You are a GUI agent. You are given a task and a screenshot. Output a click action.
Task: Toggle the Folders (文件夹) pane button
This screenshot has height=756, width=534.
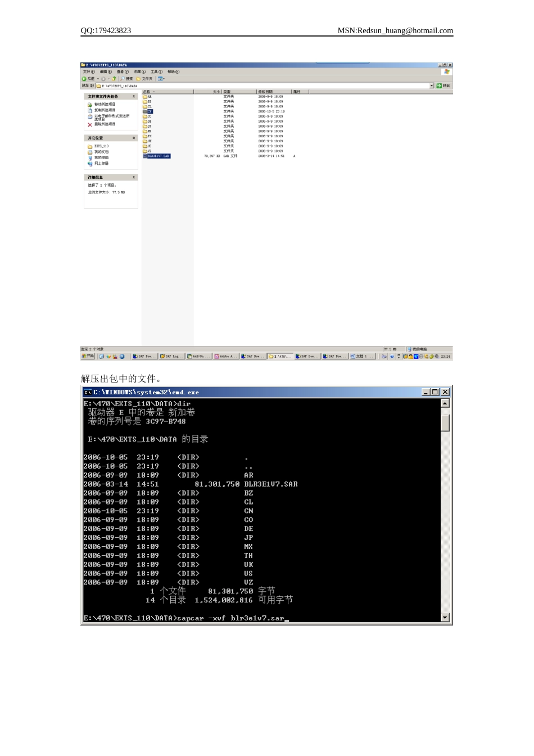click(144, 79)
